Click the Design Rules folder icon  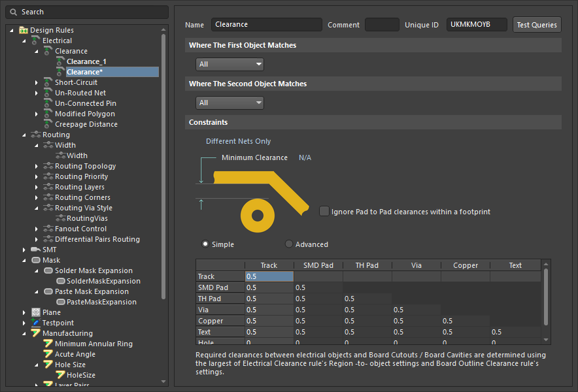[x=24, y=30]
